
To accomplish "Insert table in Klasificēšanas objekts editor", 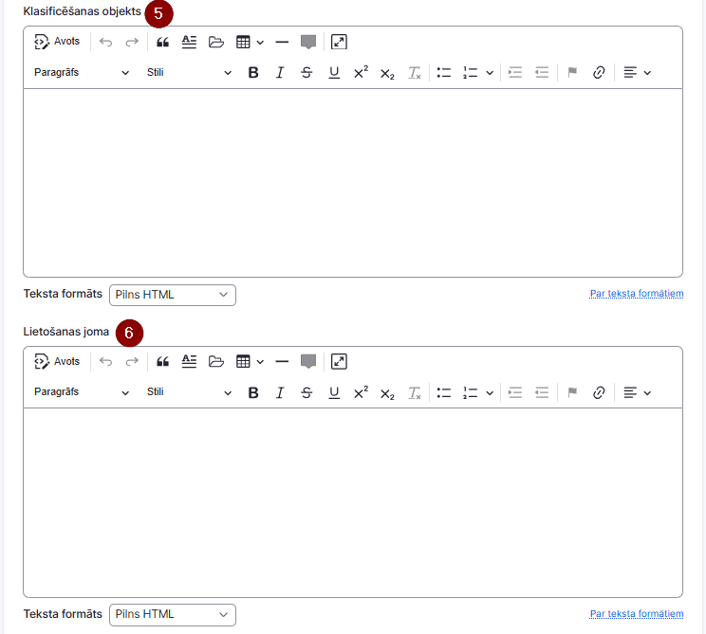I will [243, 42].
